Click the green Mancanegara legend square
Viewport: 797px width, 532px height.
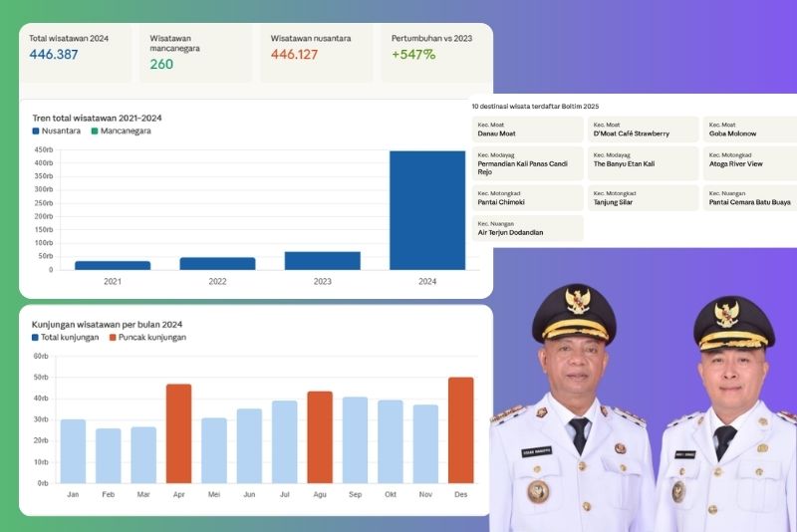coord(95,132)
